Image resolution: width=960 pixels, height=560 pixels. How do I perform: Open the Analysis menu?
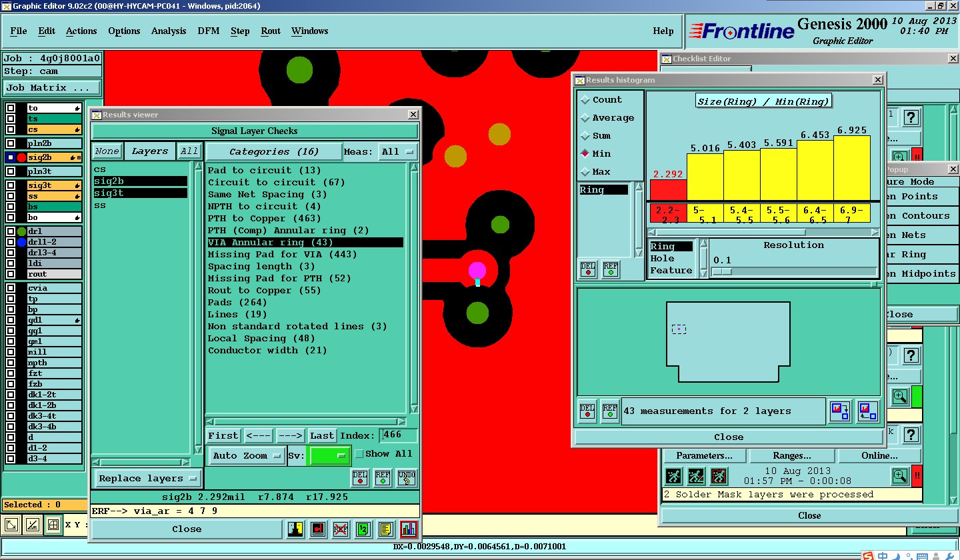point(168,31)
